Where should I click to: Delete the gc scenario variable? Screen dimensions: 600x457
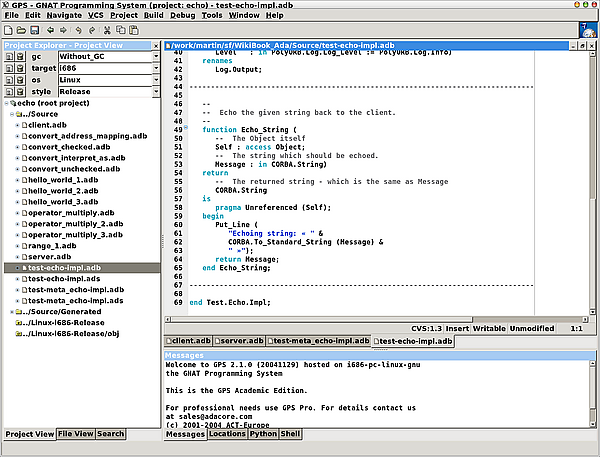(x=20, y=57)
